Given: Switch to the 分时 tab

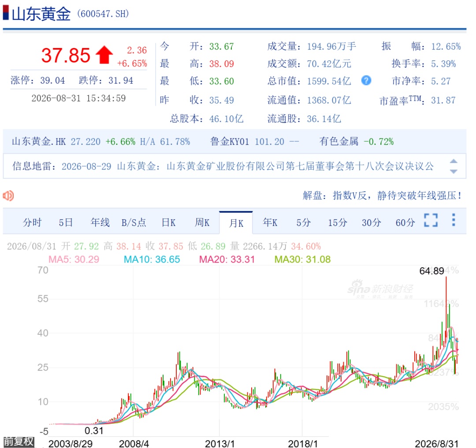Looking at the screenshot, I should (32, 222).
